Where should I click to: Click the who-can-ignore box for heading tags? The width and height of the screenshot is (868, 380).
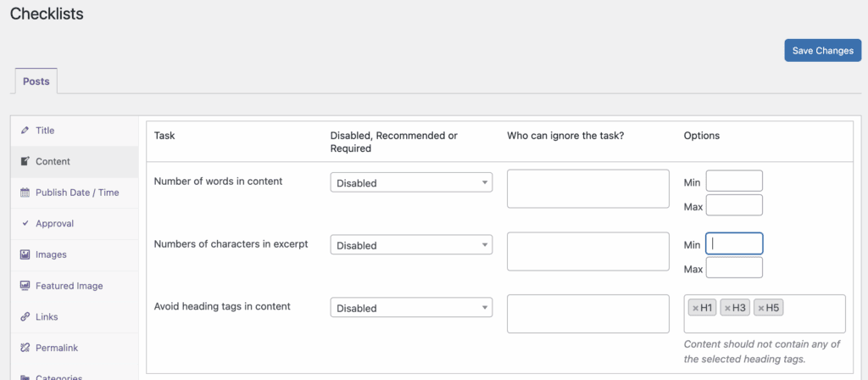(x=588, y=314)
